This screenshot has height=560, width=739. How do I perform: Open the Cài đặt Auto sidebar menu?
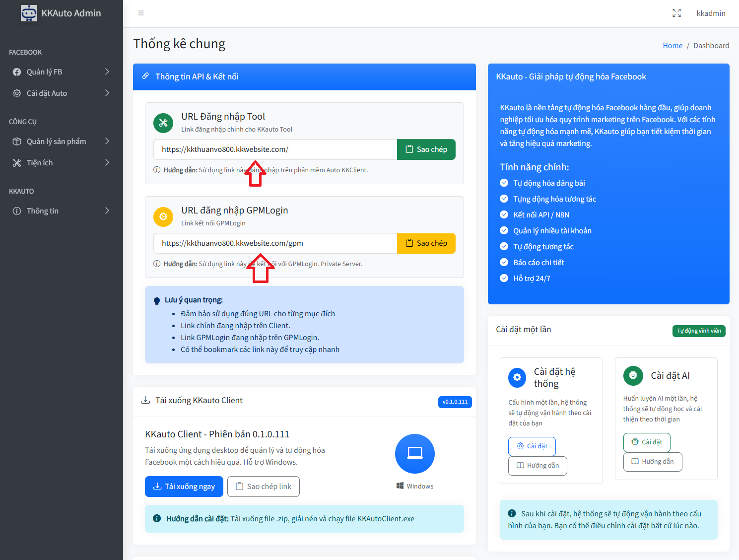click(x=62, y=93)
